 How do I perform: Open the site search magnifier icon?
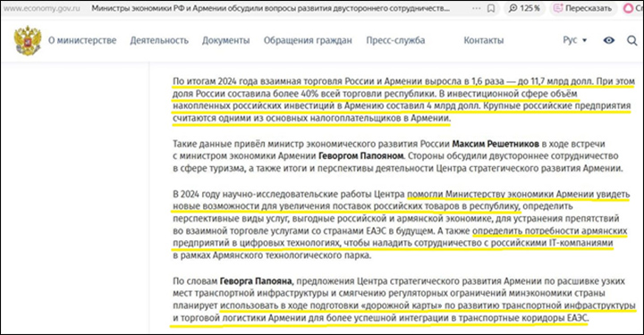632,40
